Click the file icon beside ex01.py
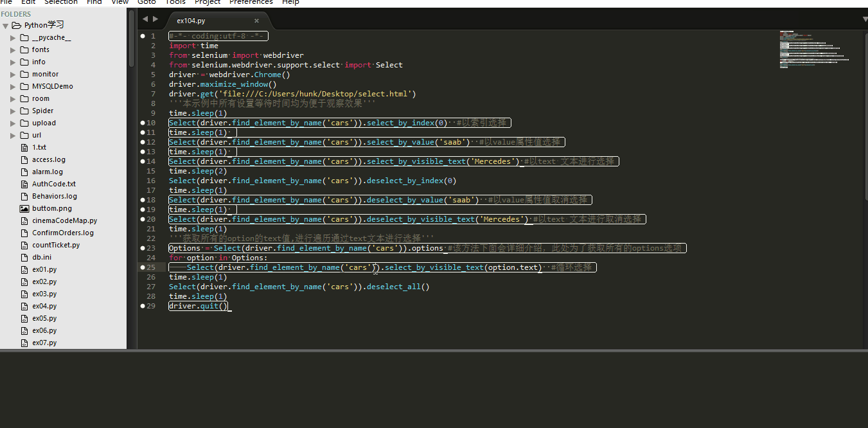Image resolution: width=868 pixels, height=428 pixels. (x=24, y=269)
